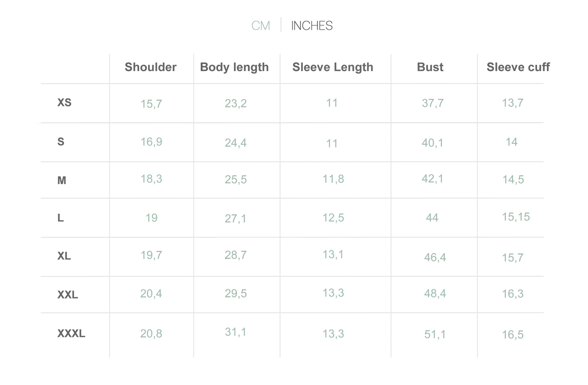Click the Sleeve Length column header
This screenshot has height=385, width=588.
click(x=333, y=67)
